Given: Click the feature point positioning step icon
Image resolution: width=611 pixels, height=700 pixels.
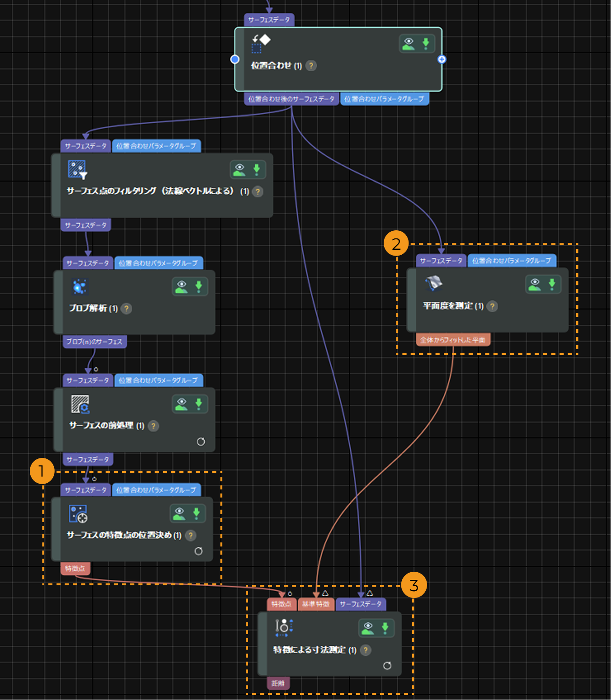Looking at the screenshot, I should [x=78, y=514].
